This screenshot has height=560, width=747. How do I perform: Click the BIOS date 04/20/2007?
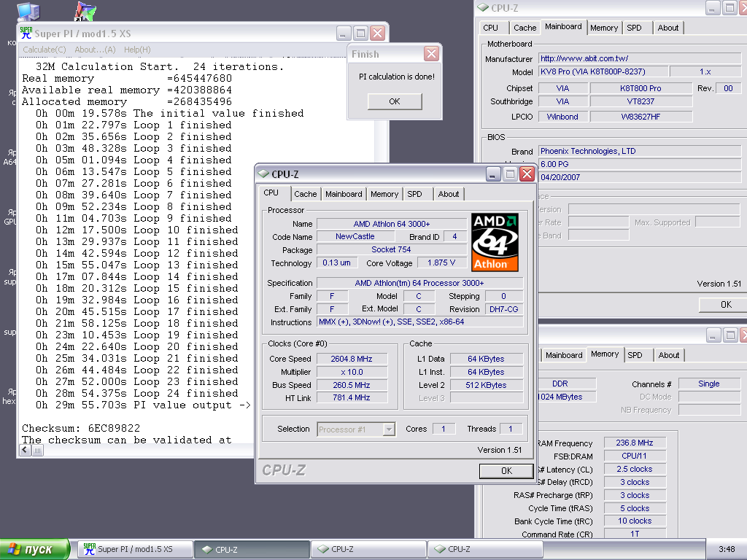639,177
